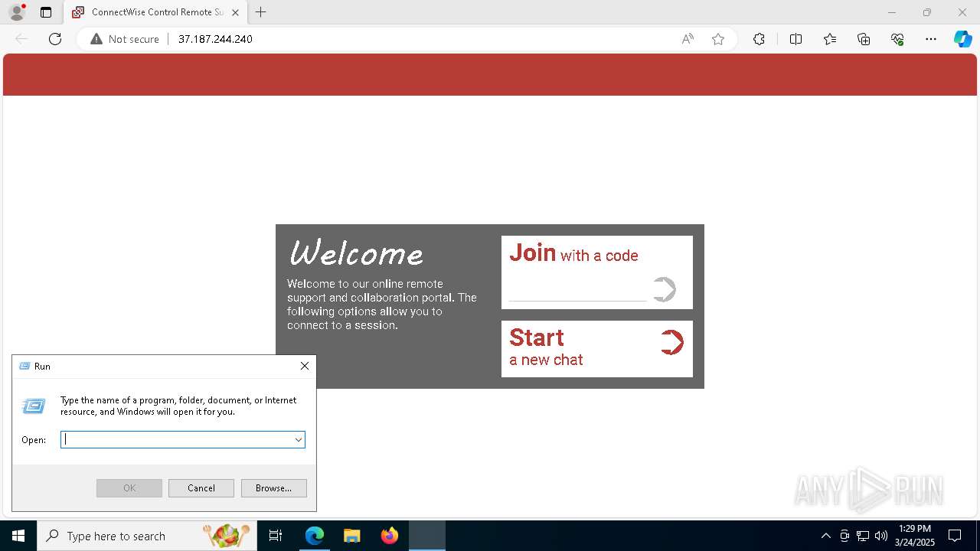Open the tab actions menu icon
980x551 pixels.
(x=46, y=12)
